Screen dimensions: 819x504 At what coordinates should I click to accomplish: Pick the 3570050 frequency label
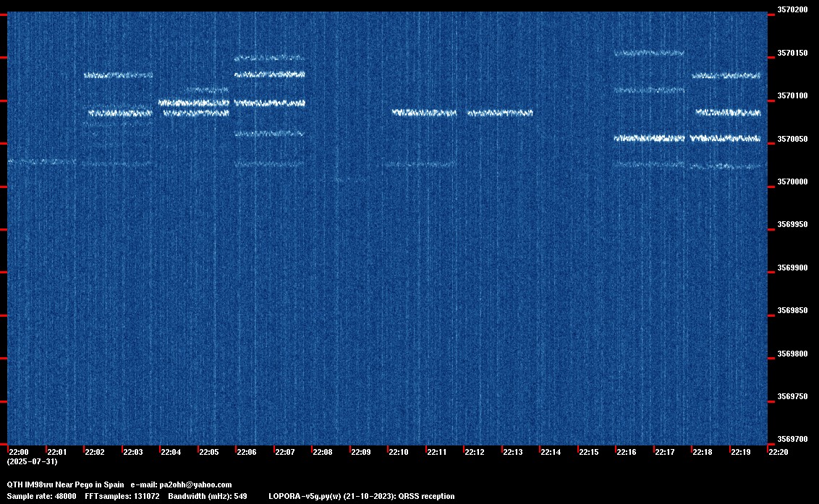tap(792, 139)
